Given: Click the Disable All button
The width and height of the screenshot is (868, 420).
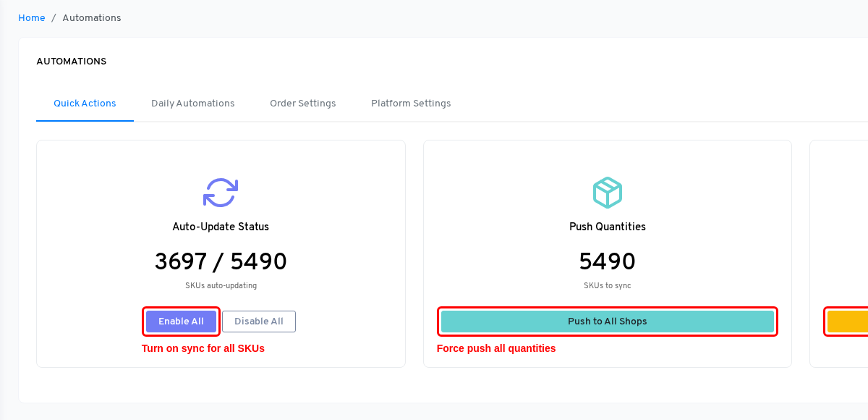Looking at the screenshot, I should (x=258, y=321).
